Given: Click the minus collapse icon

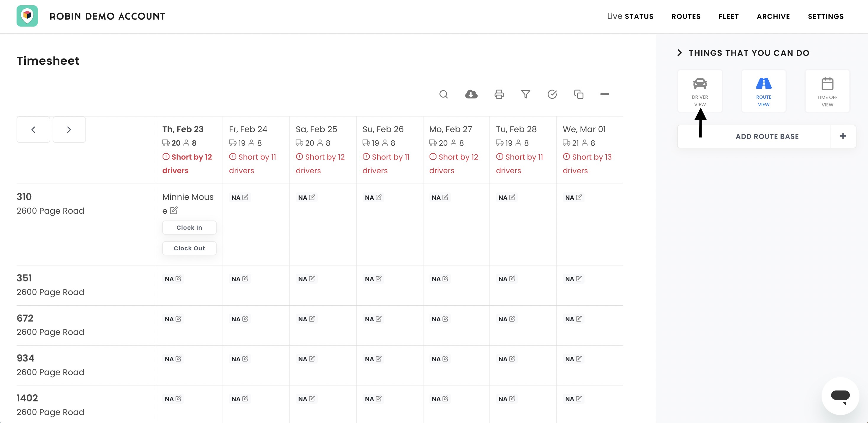Looking at the screenshot, I should [x=604, y=94].
